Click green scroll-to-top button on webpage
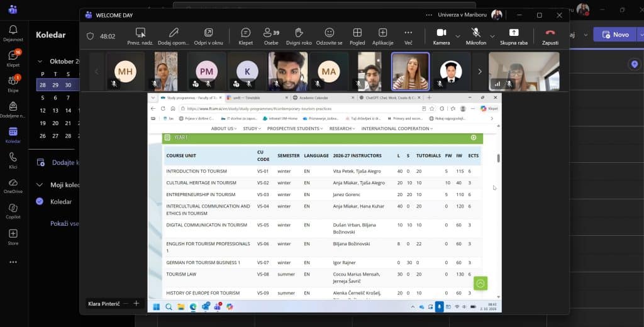The width and height of the screenshot is (644, 327). click(x=480, y=283)
